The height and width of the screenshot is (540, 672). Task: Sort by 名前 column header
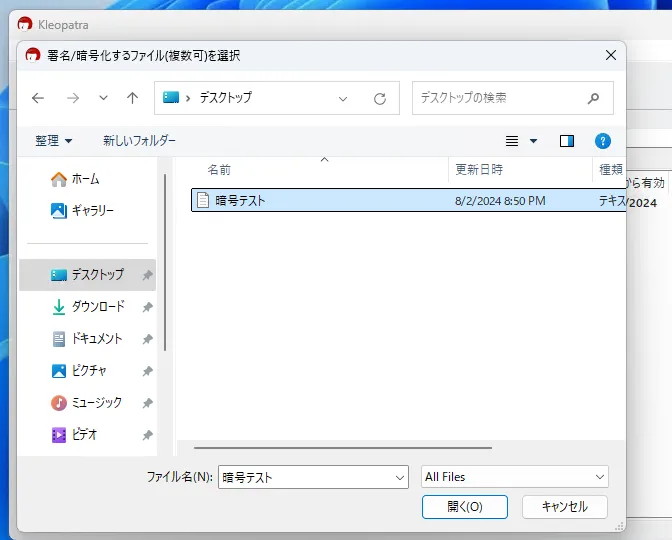pyautogui.click(x=219, y=170)
